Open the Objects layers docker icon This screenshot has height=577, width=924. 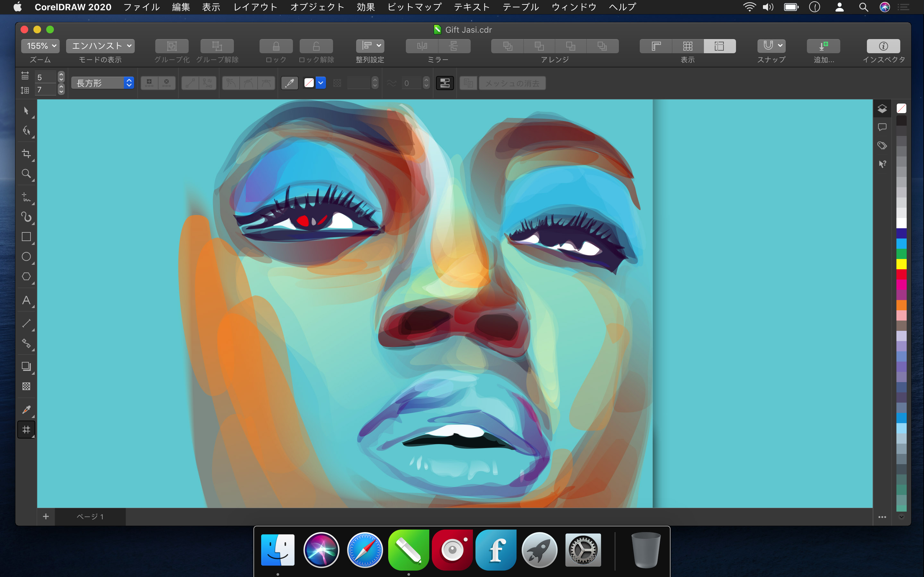pos(882,109)
